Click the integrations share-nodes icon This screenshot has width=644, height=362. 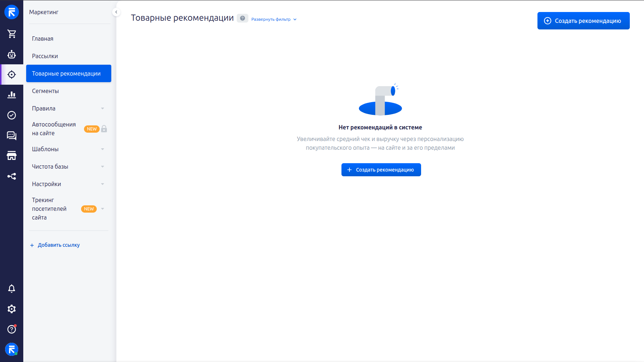click(12, 177)
